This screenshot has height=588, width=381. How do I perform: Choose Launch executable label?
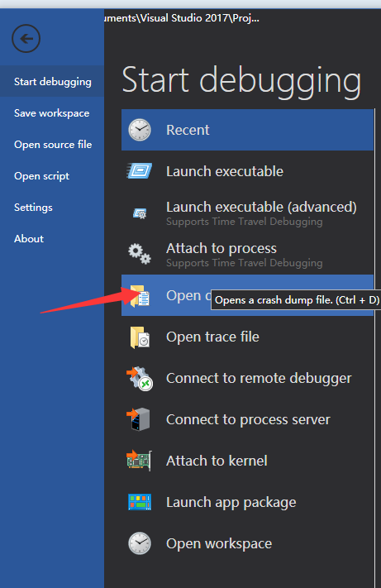point(225,171)
